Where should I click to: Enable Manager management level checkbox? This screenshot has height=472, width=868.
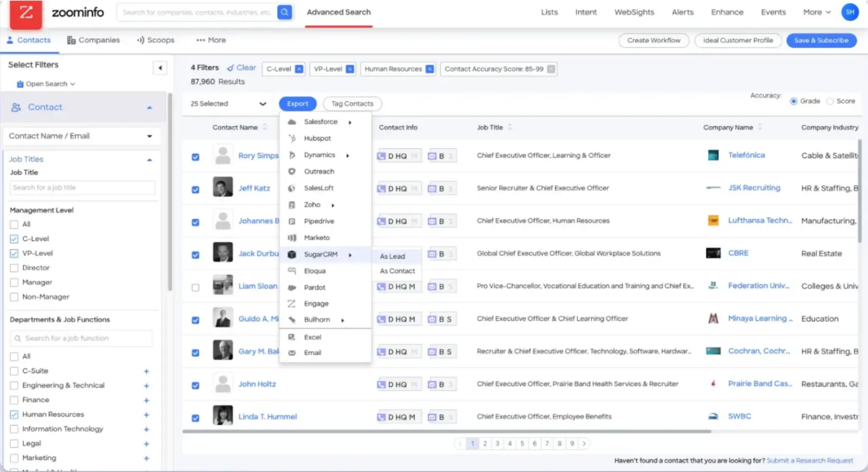14,282
